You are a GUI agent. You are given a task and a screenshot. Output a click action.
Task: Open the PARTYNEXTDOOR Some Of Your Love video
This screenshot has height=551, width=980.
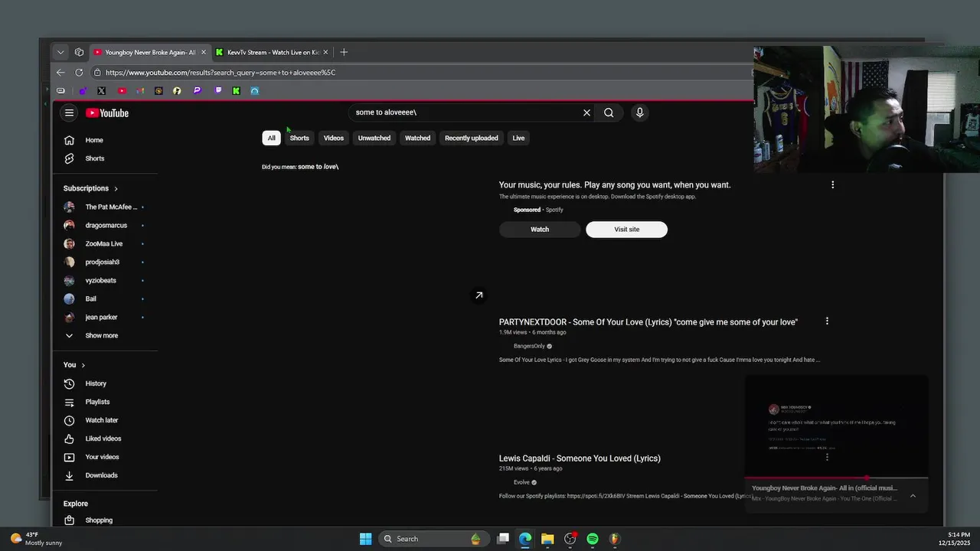click(x=648, y=322)
